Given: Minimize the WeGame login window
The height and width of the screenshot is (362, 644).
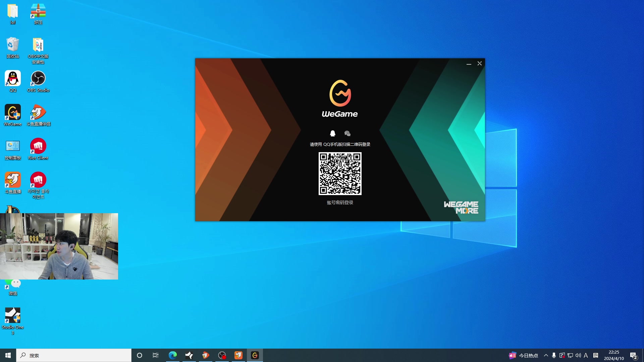Looking at the screenshot, I should pos(469,63).
